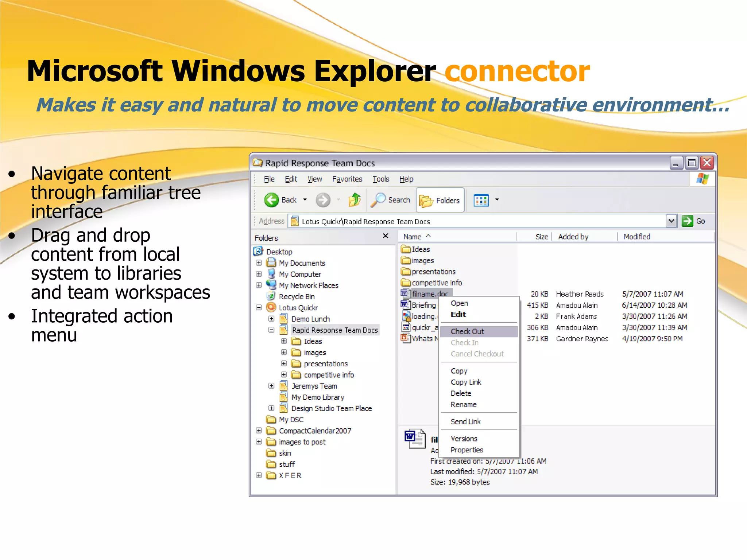Toggle the Folders pane toolbar button
The height and width of the screenshot is (560, 747).
pos(440,200)
